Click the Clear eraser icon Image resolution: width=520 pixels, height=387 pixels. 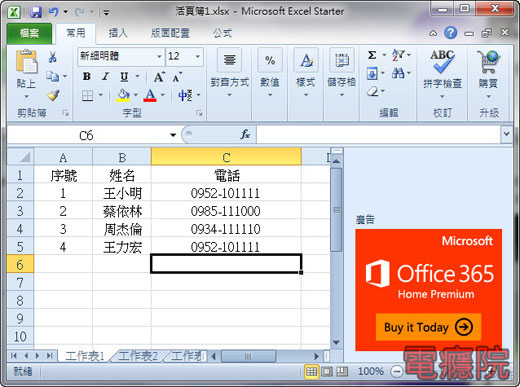[373, 91]
